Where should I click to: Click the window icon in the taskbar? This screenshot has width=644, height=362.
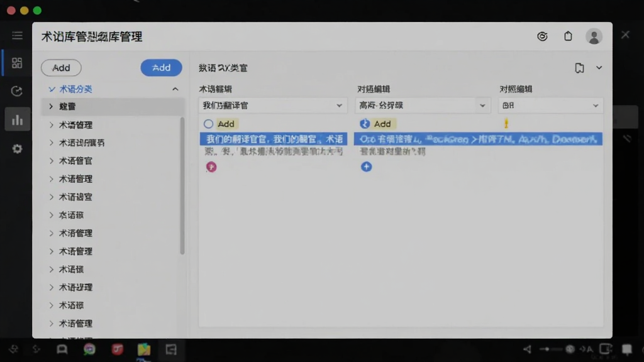point(171,349)
